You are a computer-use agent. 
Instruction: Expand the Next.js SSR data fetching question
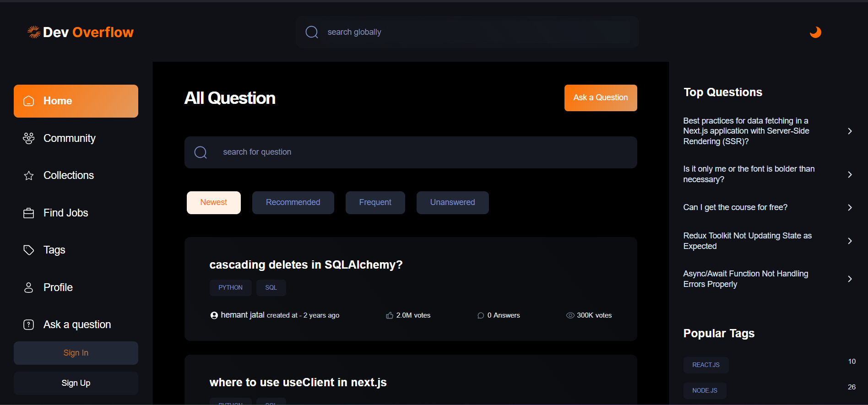[x=849, y=131]
